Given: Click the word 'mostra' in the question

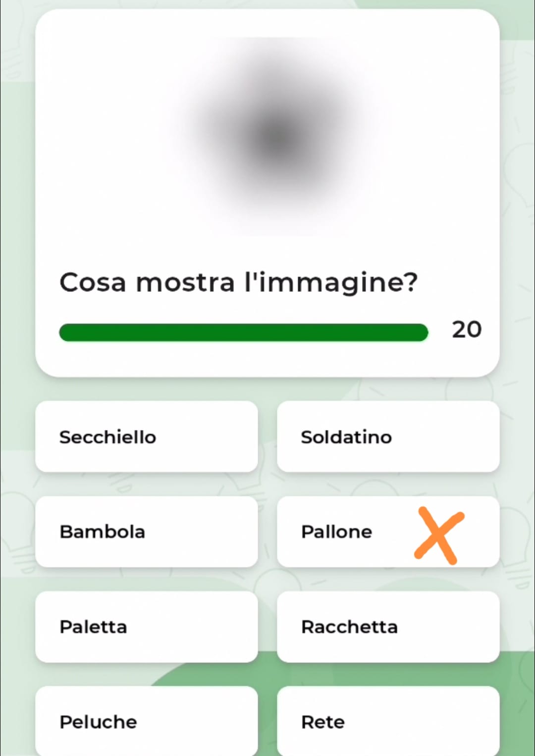Looking at the screenshot, I should pos(185,282).
